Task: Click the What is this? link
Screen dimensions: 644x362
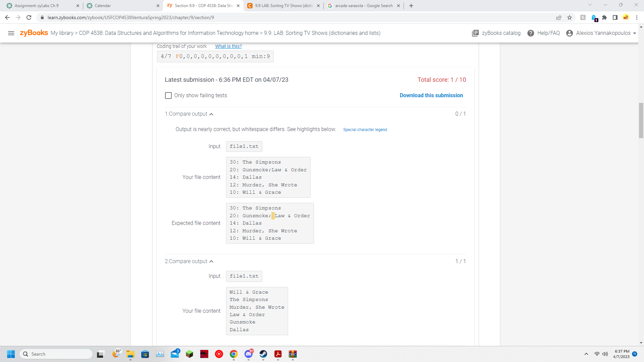Action: click(x=228, y=47)
